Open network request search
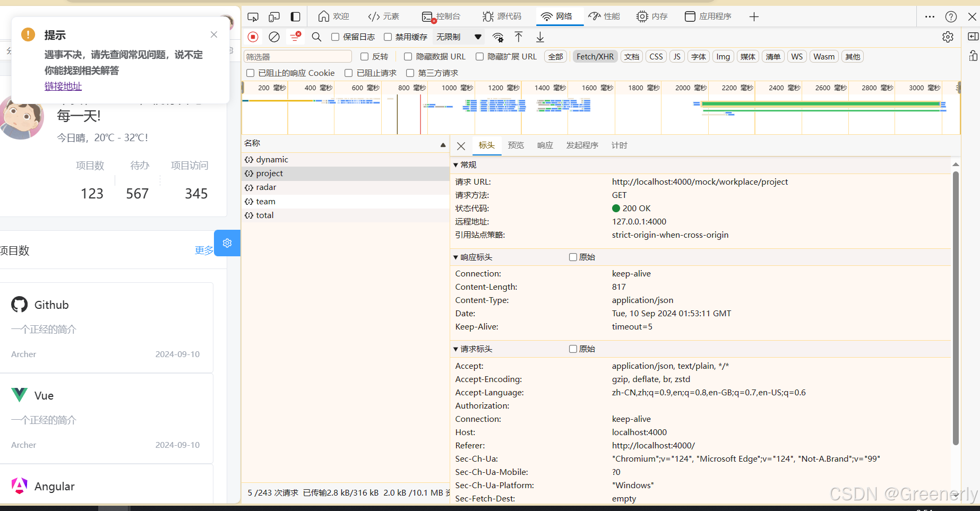This screenshot has width=980, height=511. coord(316,37)
